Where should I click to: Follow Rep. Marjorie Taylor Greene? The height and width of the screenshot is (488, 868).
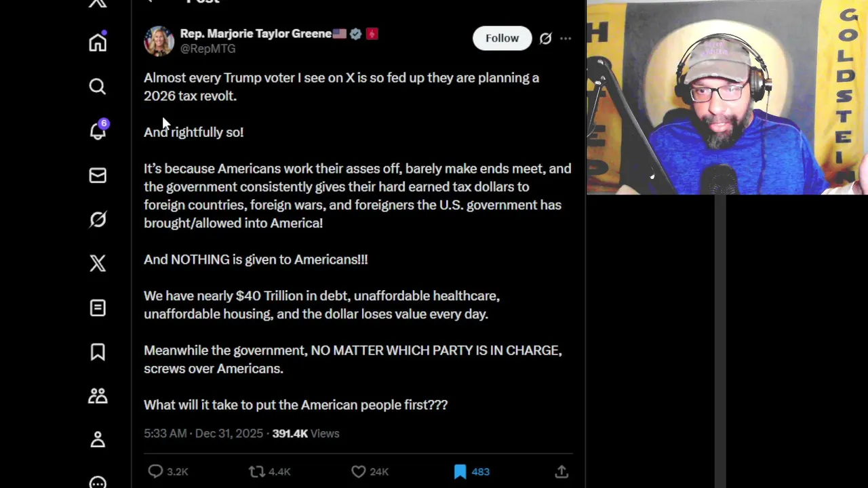(502, 39)
